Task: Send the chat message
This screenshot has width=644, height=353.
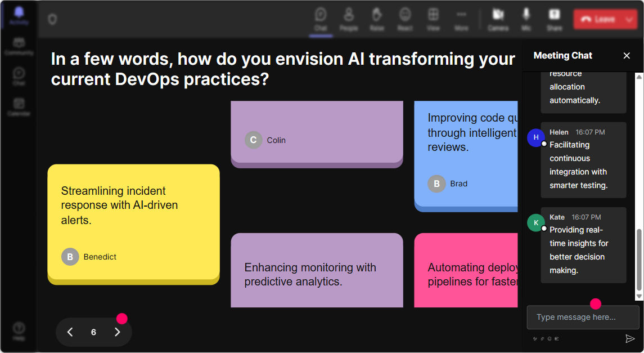Action: coord(629,338)
